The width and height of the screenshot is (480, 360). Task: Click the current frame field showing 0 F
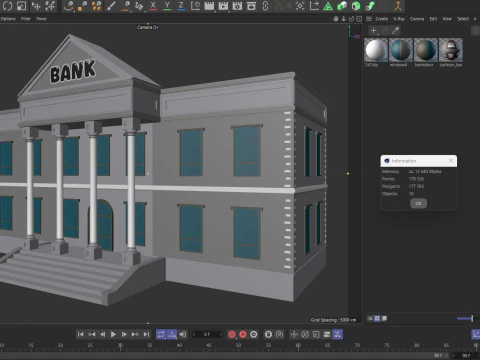click(207, 334)
